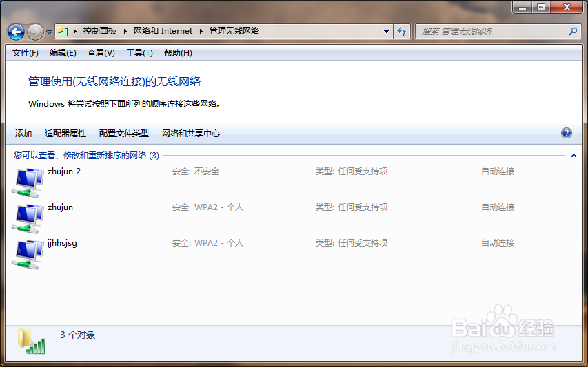The height and width of the screenshot is (367, 588).
Task: Expand the arrow after 网络和 Internet in the breadcrumb
Action: (201, 31)
